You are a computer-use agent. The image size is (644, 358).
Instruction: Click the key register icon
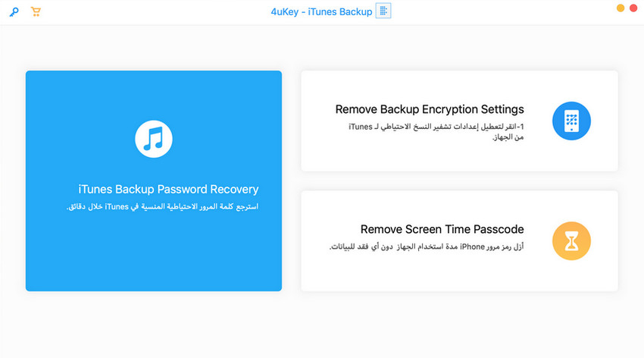tap(14, 12)
